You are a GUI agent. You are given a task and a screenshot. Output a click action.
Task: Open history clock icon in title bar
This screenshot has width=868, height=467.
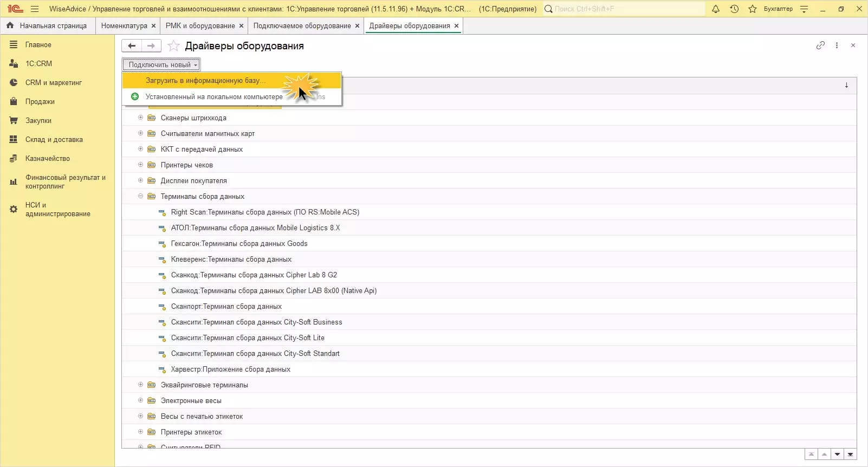(x=734, y=9)
